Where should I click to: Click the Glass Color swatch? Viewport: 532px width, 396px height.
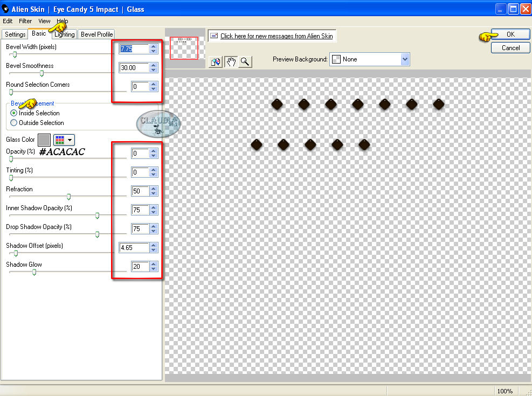point(44,140)
